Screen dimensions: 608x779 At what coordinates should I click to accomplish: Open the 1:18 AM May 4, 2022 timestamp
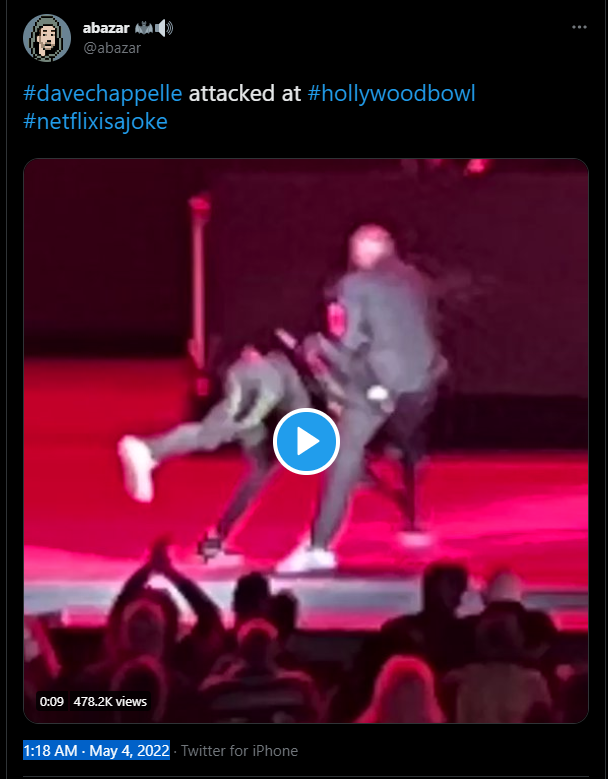(96, 750)
